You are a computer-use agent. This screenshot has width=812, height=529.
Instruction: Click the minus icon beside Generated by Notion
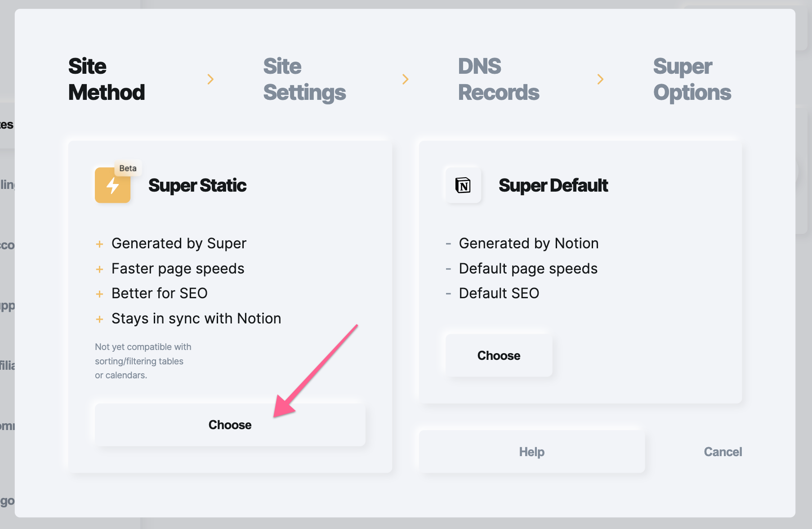[448, 244]
